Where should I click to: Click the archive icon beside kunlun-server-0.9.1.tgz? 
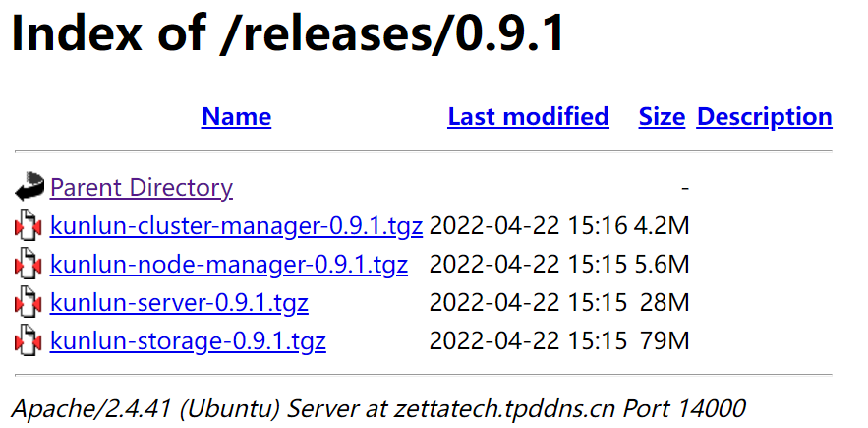click(x=29, y=303)
